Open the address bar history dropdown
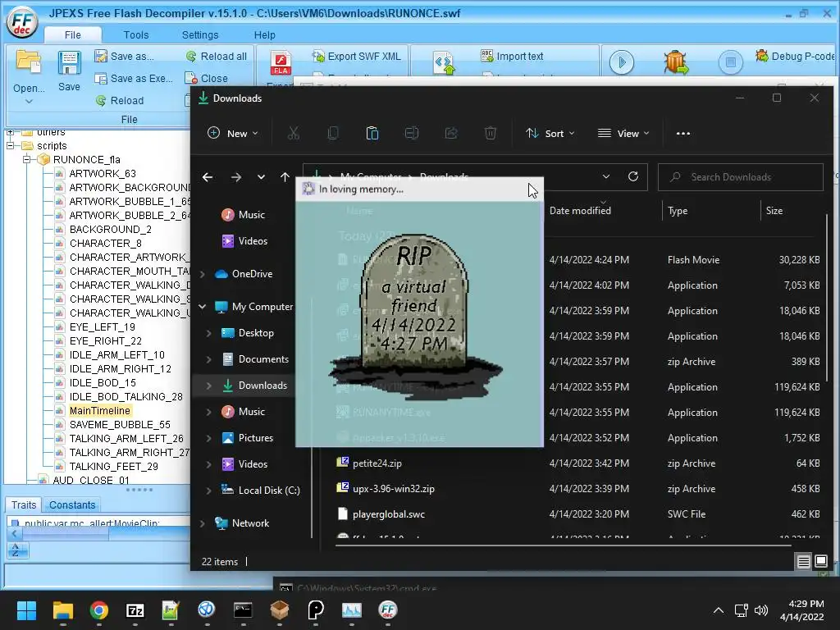The width and height of the screenshot is (840, 630). tap(606, 177)
